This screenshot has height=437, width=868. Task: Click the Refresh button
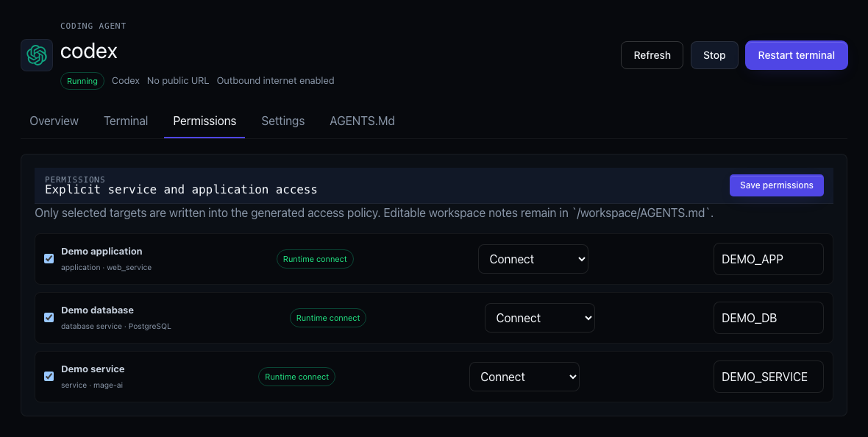point(652,55)
